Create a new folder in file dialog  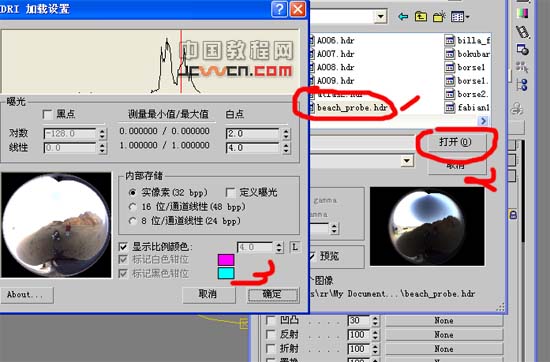(439, 16)
